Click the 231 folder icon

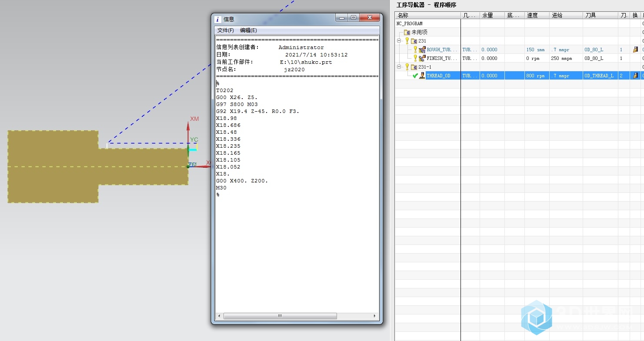pos(414,41)
